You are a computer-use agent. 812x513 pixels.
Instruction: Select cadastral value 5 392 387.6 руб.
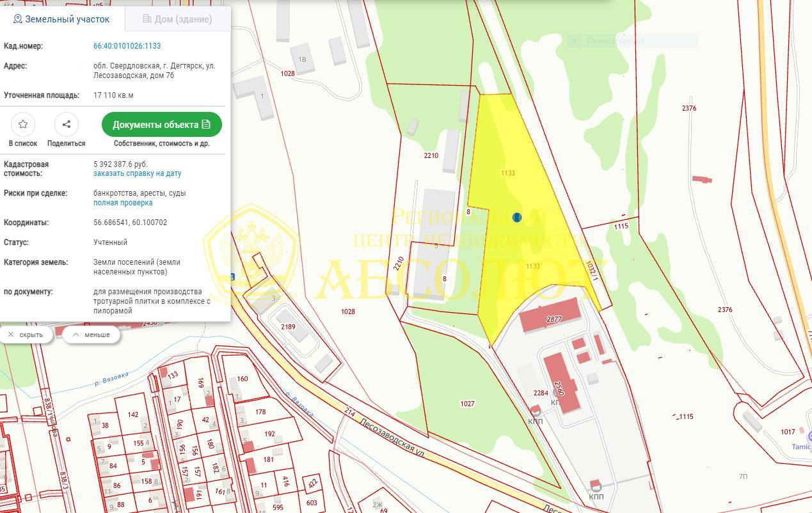point(120,164)
